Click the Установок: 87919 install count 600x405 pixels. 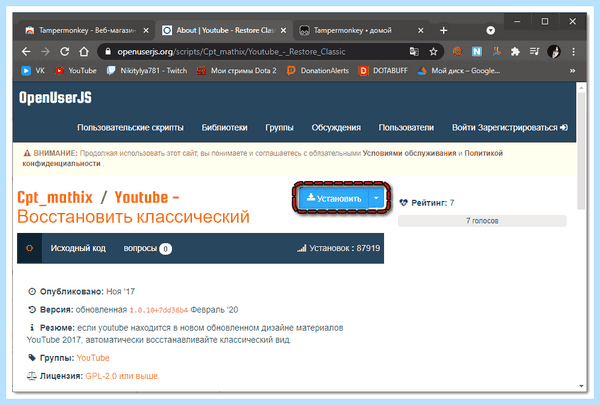339,248
